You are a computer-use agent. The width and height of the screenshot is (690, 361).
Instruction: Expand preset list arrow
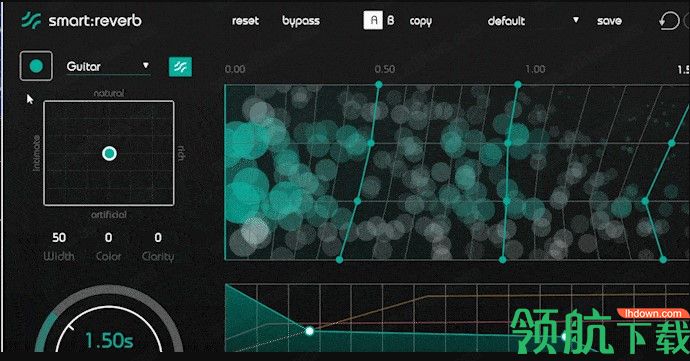(576, 20)
